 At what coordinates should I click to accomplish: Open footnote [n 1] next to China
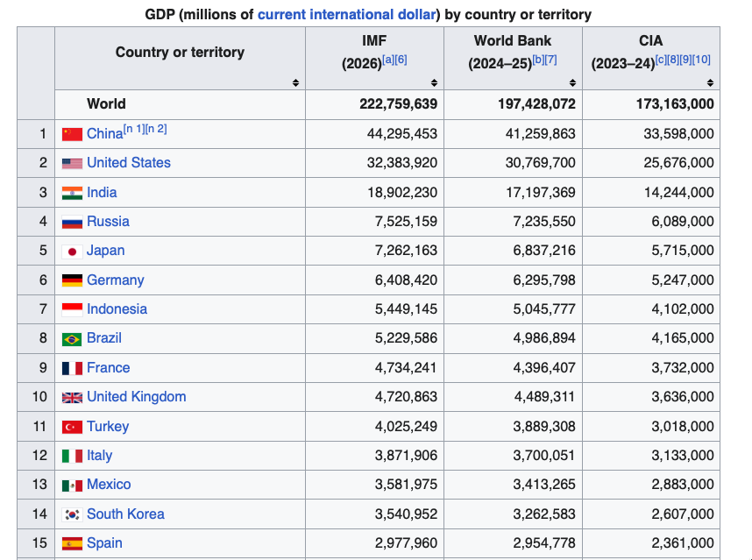(x=134, y=129)
